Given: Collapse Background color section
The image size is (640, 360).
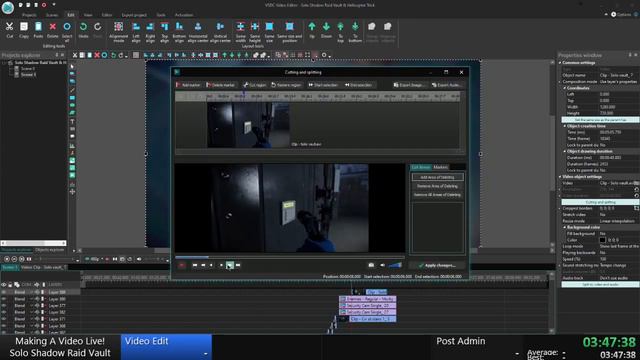Looking at the screenshot, I should click(x=565, y=227).
